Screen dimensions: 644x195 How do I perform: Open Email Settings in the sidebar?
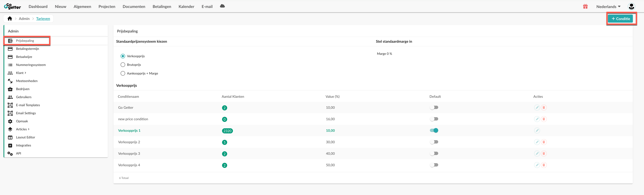26,113
